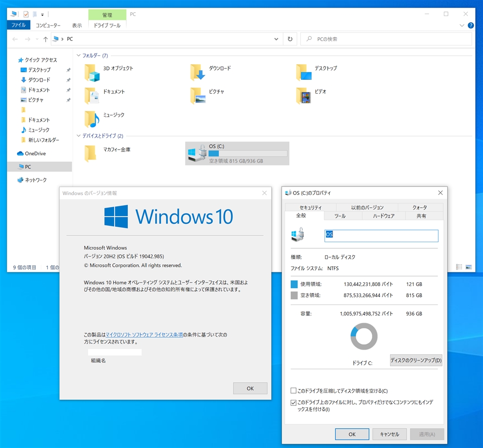The height and width of the screenshot is (448, 483).
Task: Select the OS (C:) drive icon
Action: (x=198, y=153)
